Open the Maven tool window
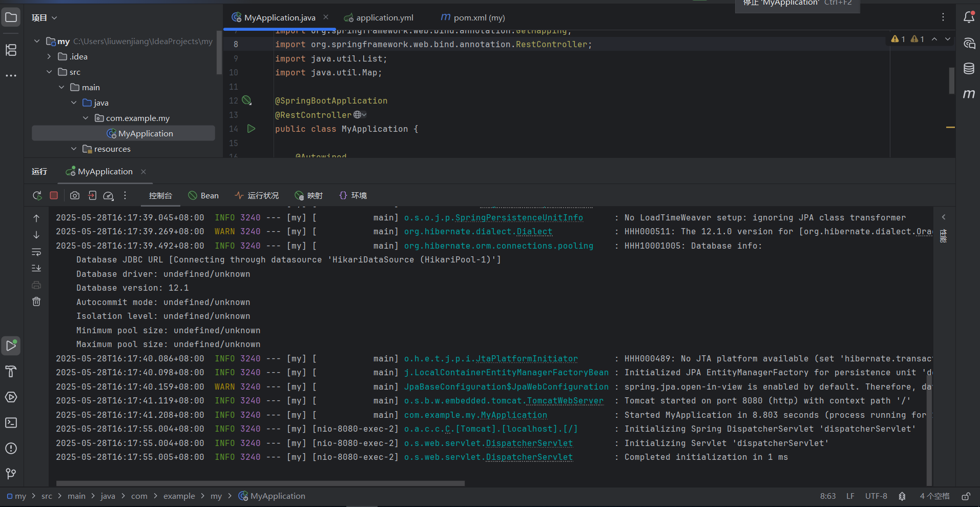 pyautogui.click(x=969, y=93)
